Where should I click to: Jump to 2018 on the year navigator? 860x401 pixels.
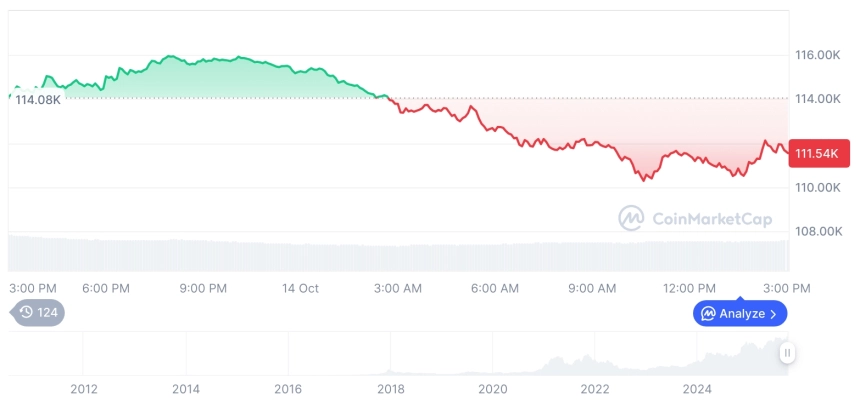[390, 388]
